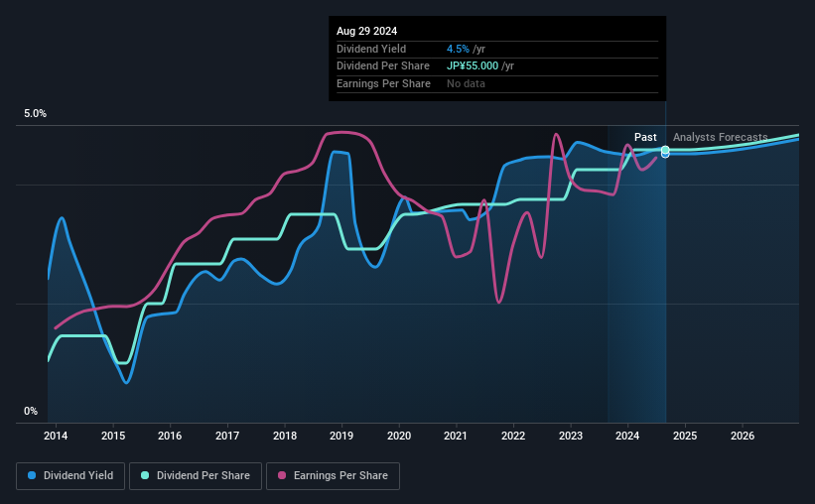Click the 2022 x-axis label

click(513, 436)
